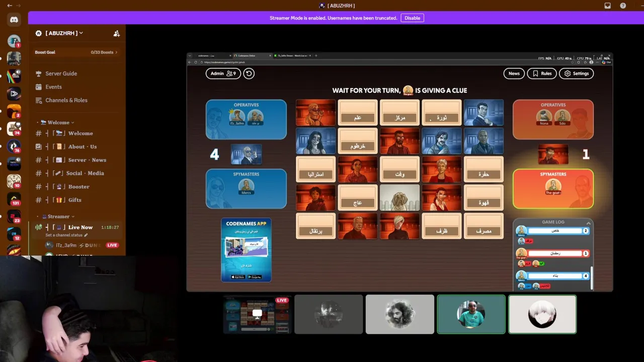Open the server icon with badge 1
The image size is (644, 362).
click(14, 41)
